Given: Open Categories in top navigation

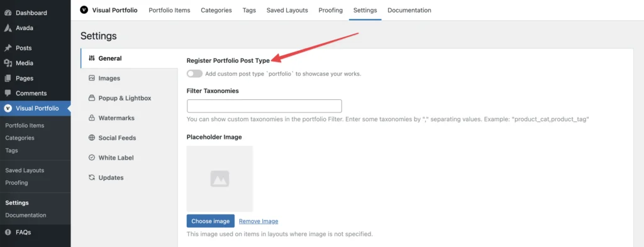Looking at the screenshot, I should (x=216, y=10).
